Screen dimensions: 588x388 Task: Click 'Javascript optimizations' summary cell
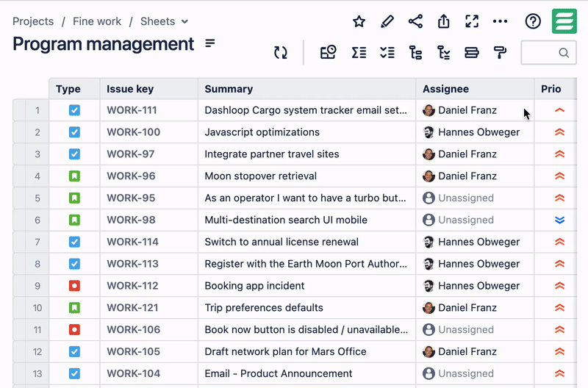262,132
